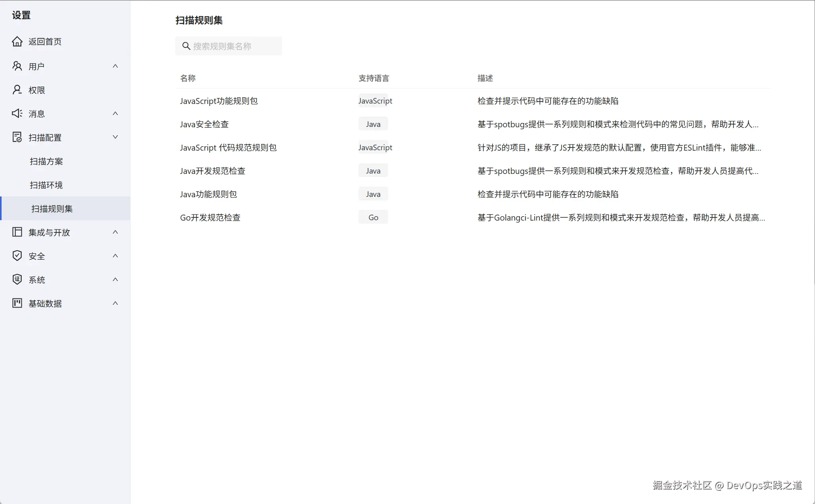Image resolution: width=815 pixels, height=504 pixels.
Task: Open the Java安全检查 rule set
Action: coord(204,124)
